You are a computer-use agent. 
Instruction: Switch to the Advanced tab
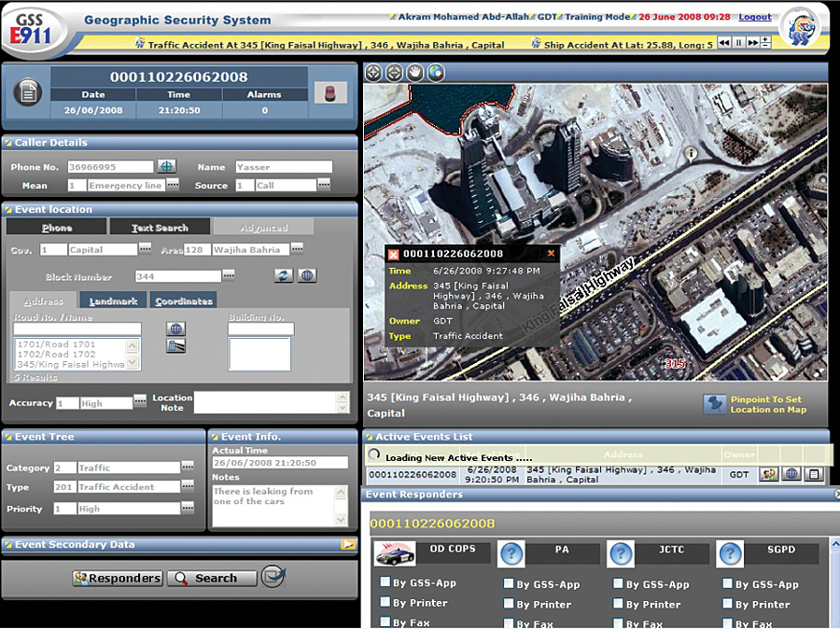tap(263, 227)
